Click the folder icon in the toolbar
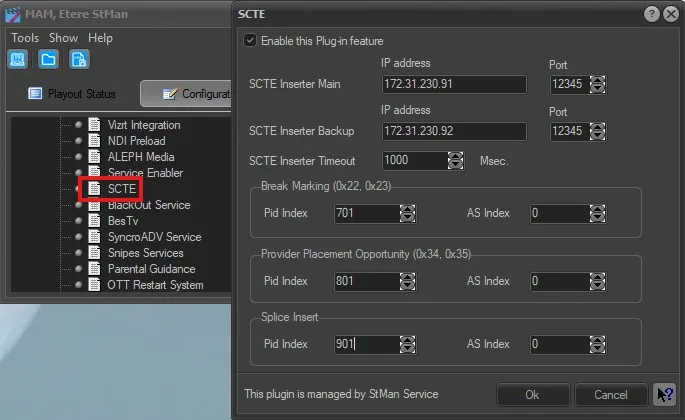The width and height of the screenshot is (685, 420). (x=48, y=59)
